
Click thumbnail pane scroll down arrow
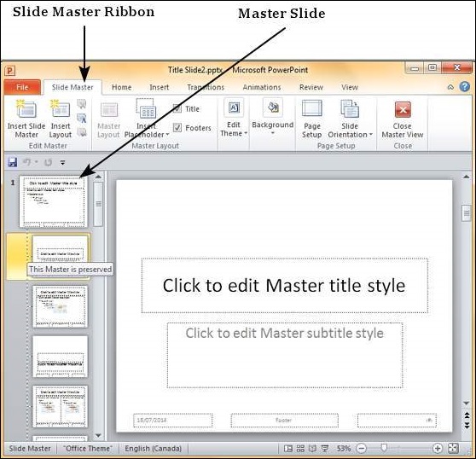[98, 435]
